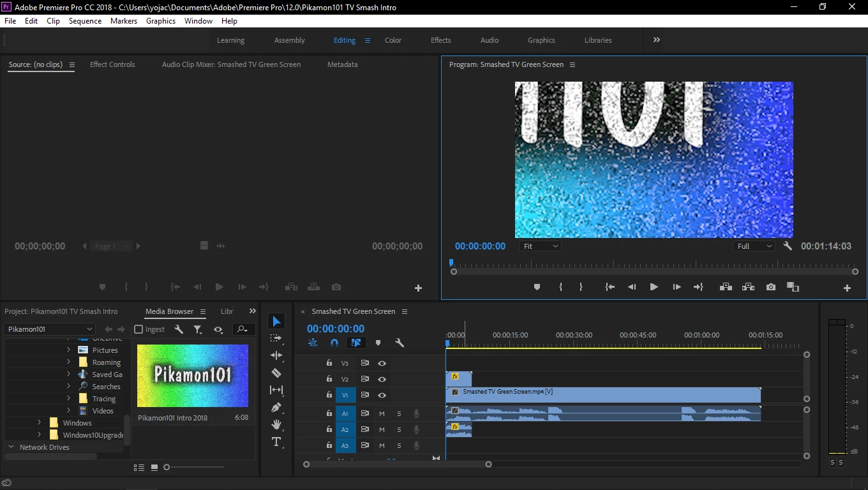Screen dimensions: 868x490
Task: Go to In point in Program monitor
Action: pyautogui.click(x=610, y=287)
